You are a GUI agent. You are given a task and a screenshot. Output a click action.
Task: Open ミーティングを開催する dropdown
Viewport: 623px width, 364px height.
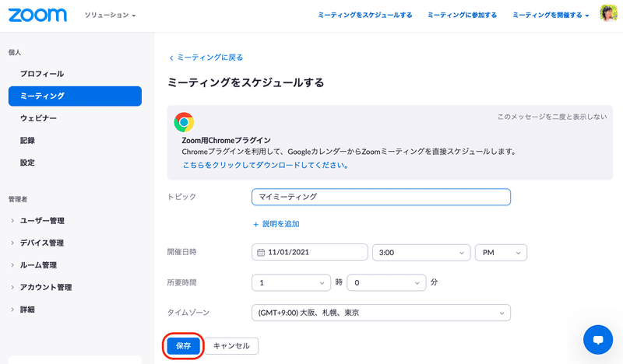coord(551,15)
